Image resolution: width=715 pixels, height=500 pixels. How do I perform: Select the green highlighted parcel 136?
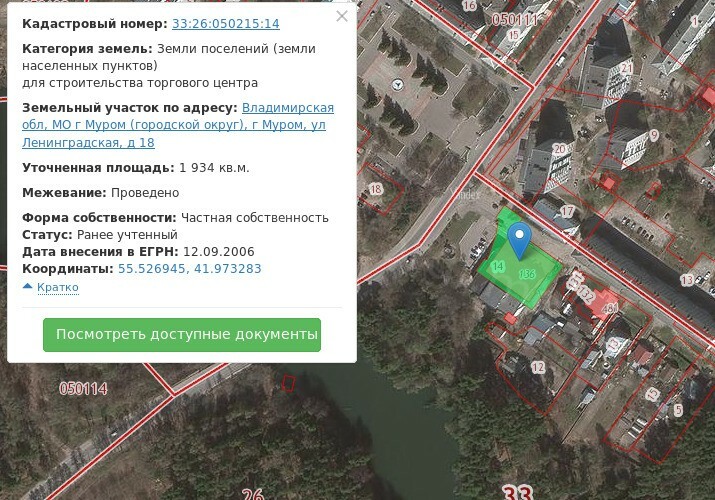tap(527, 273)
